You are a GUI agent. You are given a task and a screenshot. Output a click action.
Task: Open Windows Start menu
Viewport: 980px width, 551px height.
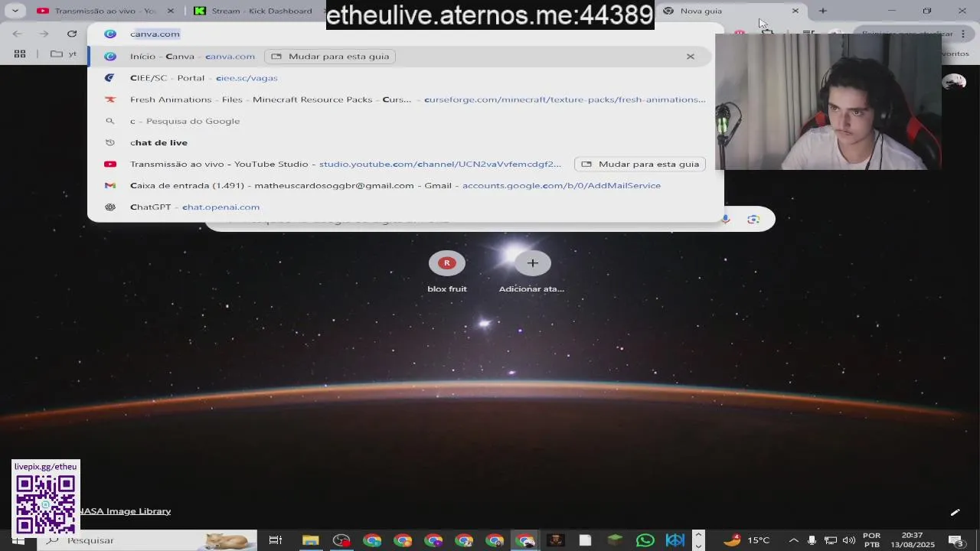17,540
